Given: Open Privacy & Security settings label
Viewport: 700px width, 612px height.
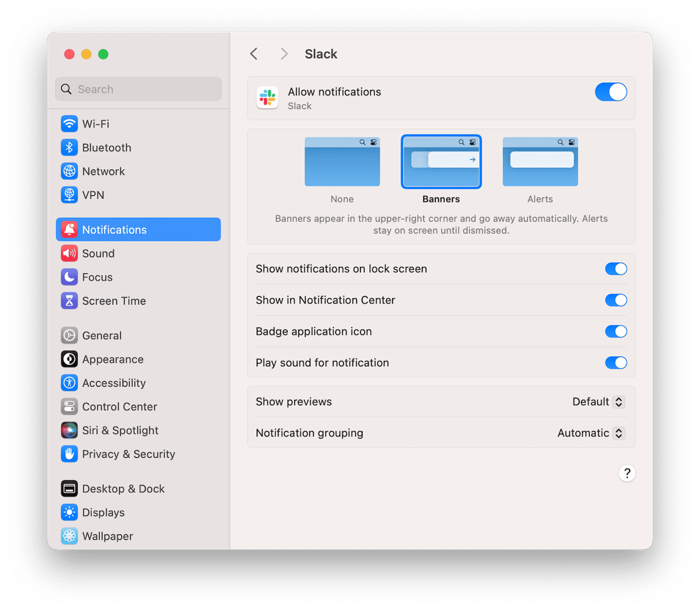Looking at the screenshot, I should click(x=128, y=454).
